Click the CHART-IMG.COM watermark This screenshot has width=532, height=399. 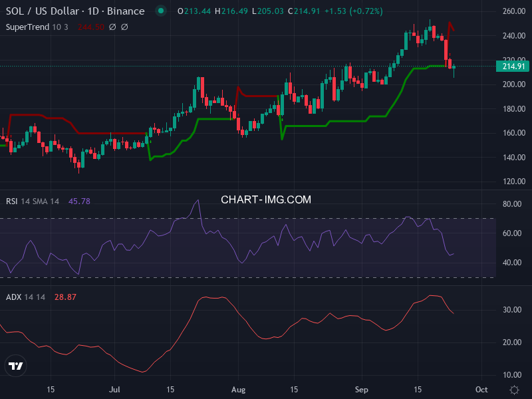266,199
